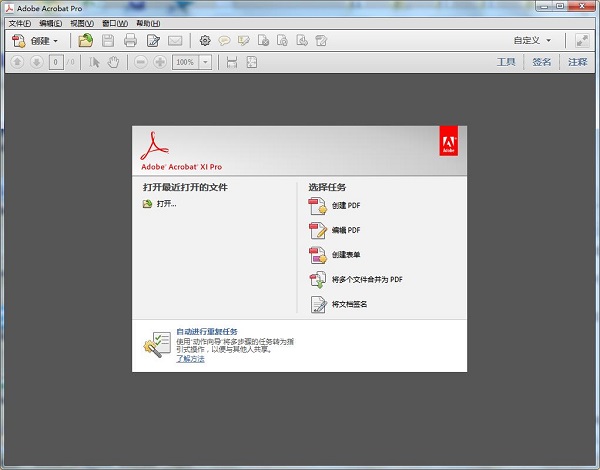Click the form edit icon in toolbar

click(x=321, y=40)
